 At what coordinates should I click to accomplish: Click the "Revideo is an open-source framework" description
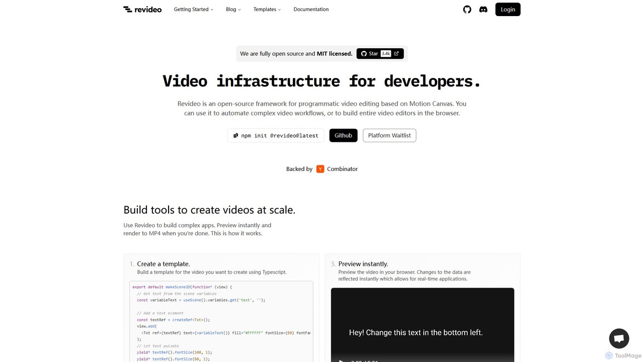click(322, 108)
